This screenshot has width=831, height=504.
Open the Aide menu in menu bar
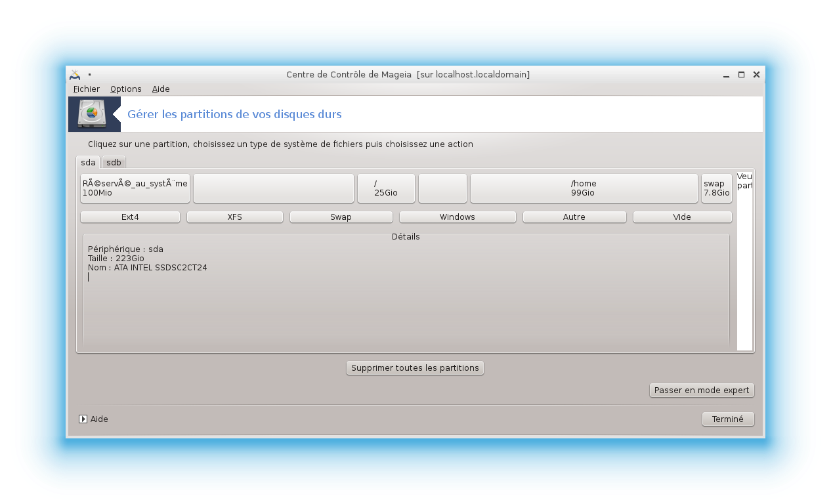tap(161, 89)
